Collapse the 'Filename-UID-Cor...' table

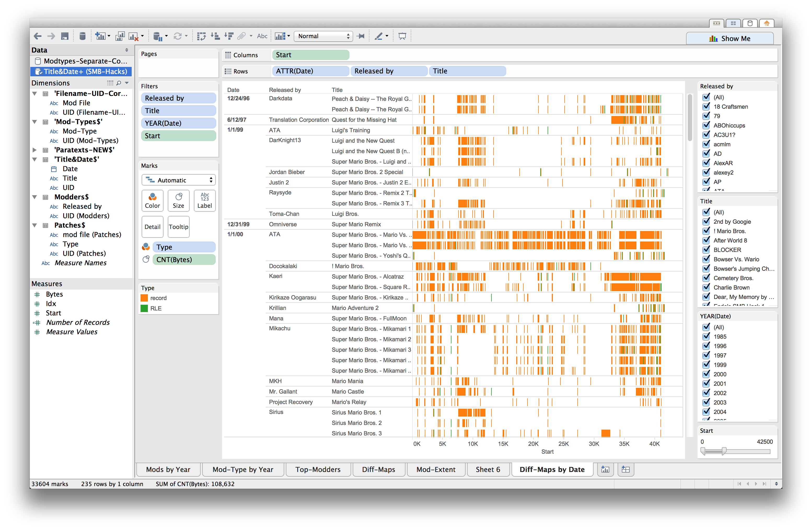[x=35, y=94]
